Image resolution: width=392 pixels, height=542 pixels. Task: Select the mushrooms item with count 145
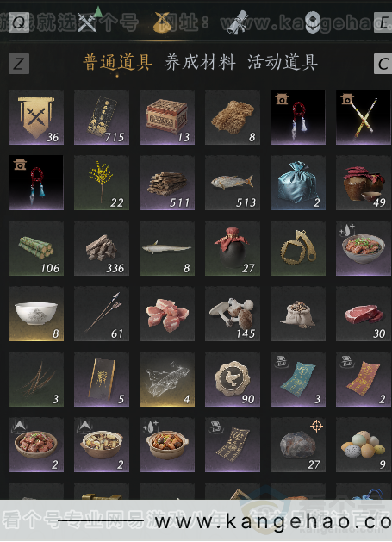[x=233, y=314]
